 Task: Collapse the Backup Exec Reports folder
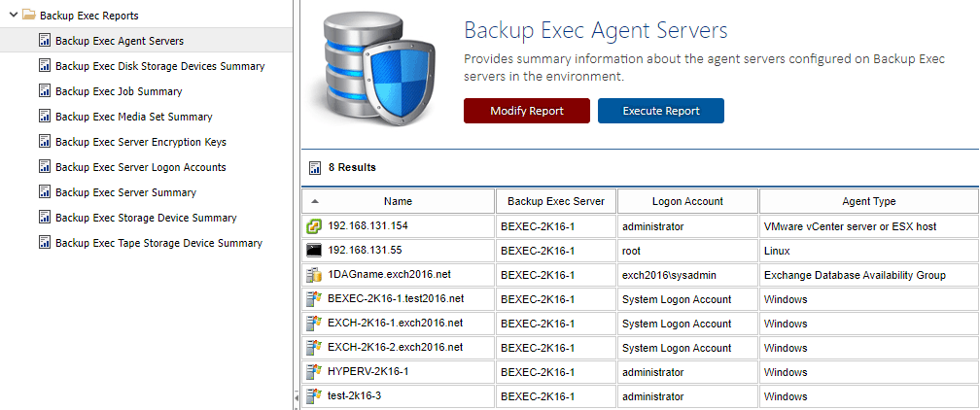coord(14,15)
